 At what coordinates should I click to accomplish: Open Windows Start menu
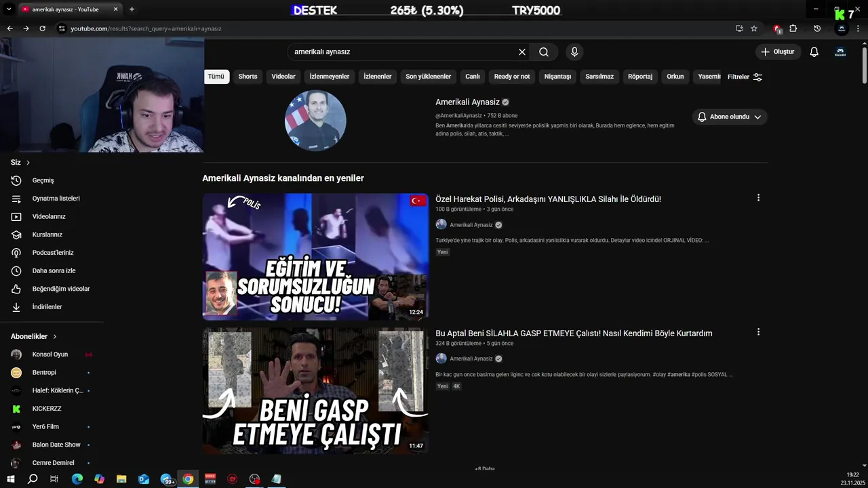pos(10,479)
